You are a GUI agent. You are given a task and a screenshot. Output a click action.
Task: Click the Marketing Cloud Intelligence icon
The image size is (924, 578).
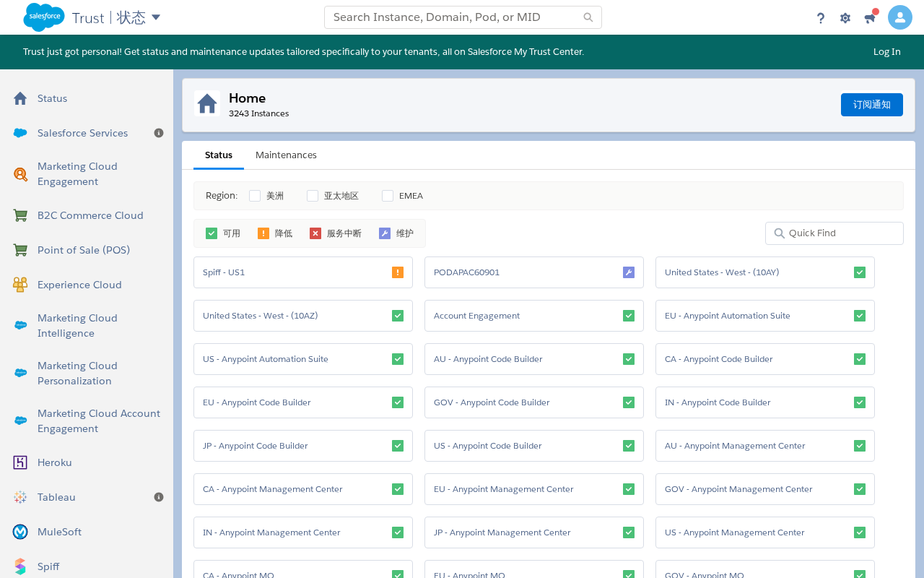[x=20, y=325]
